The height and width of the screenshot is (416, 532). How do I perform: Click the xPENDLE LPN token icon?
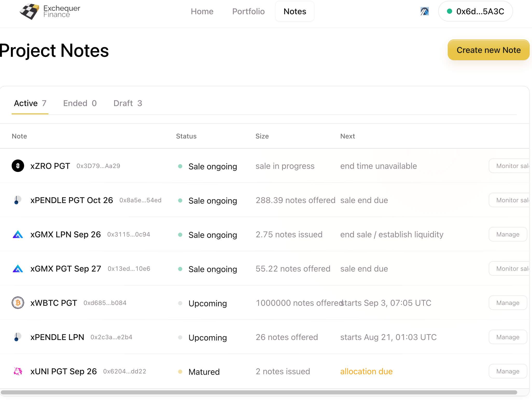click(18, 337)
